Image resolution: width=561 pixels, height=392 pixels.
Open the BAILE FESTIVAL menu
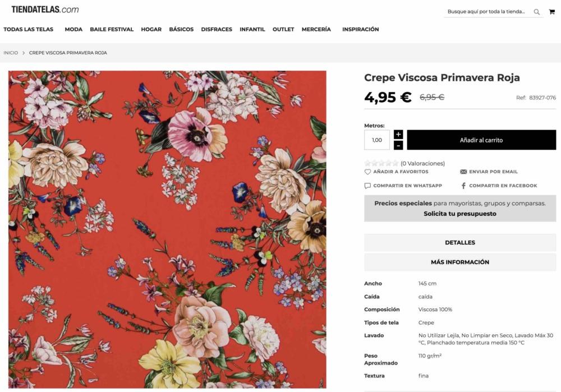pos(112,29)
